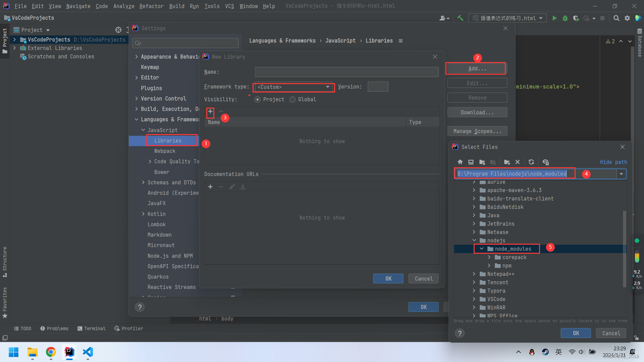This screenshot has width=644, height=362.
Task: Click help icon in Select Files dialog
Action: coord(460,333)
